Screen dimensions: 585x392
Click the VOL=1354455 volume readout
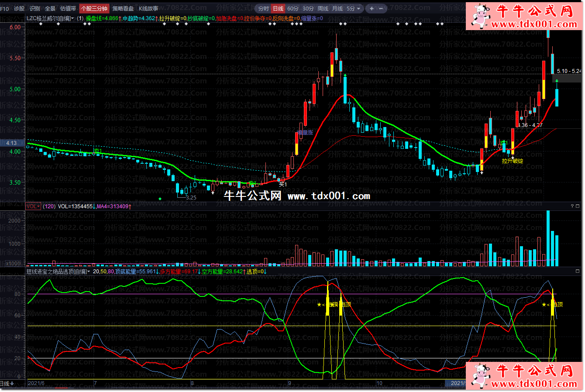77,206
